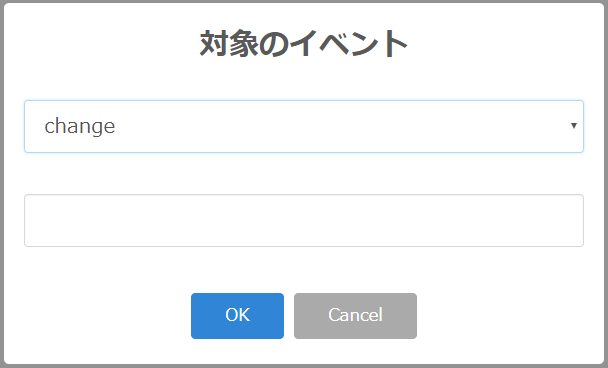Place cursor in the empty textbox above OK

[304, 220]
